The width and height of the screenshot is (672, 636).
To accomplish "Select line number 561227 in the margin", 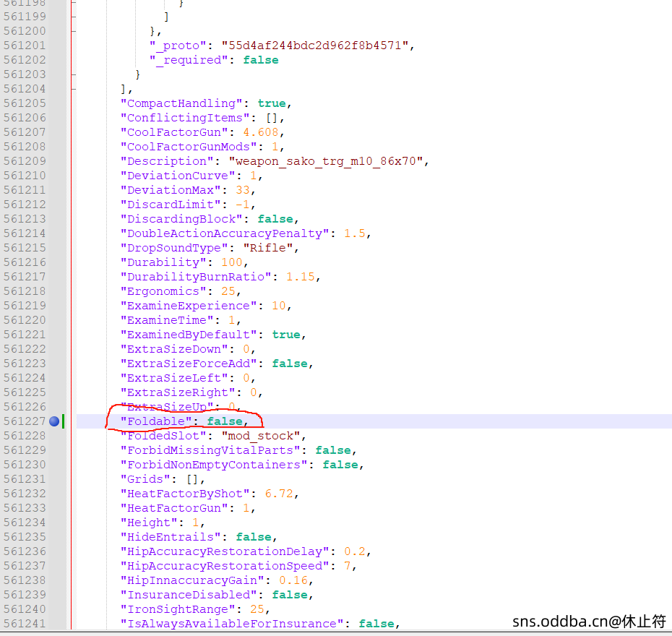I will (x=25, y=421).
